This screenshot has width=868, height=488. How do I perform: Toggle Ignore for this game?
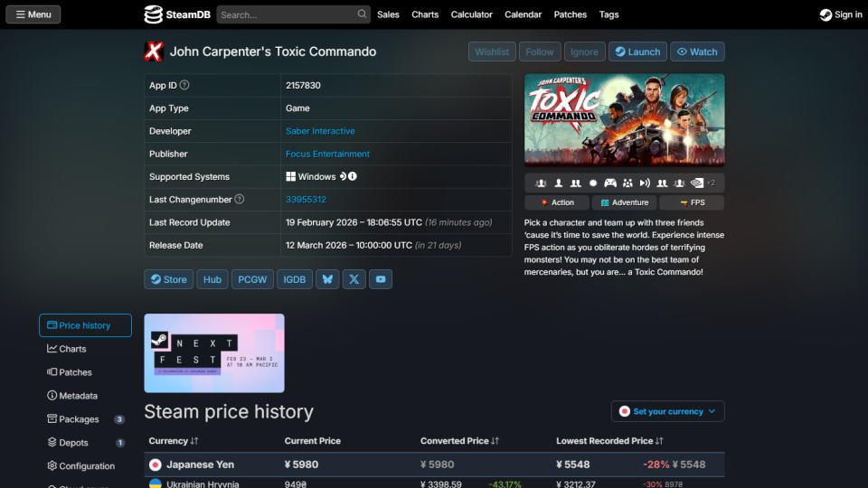[584, 52]
